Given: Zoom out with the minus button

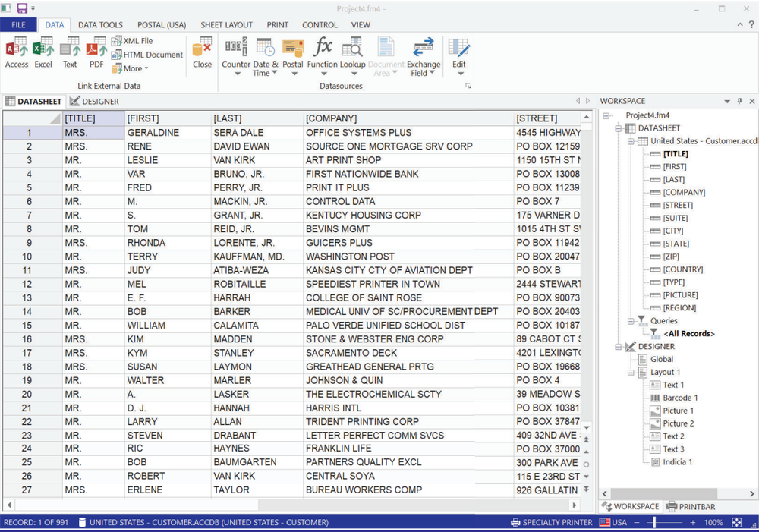Looking at the screenshot, I should pos(637,523).
